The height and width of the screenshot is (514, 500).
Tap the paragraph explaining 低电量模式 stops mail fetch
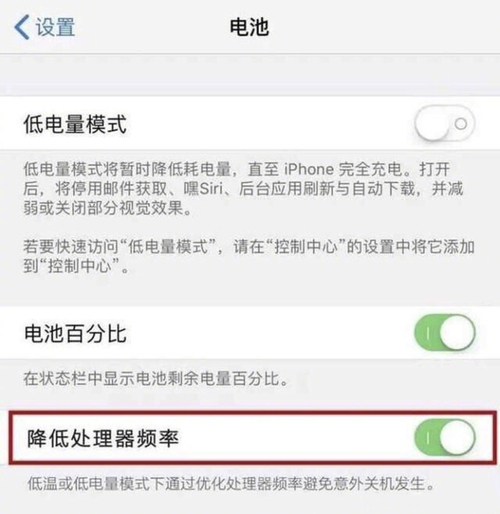coord(243,189)
